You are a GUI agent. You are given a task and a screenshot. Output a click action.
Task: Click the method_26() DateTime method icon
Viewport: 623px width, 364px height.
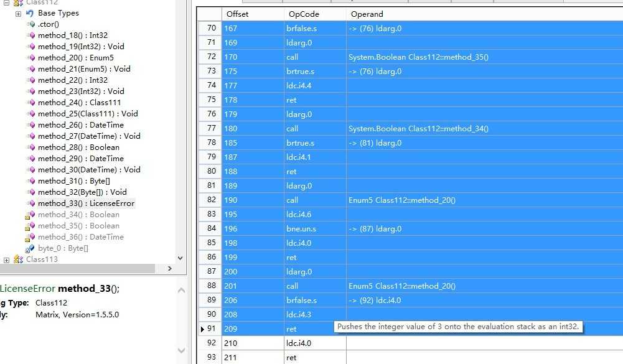point(31,125)
